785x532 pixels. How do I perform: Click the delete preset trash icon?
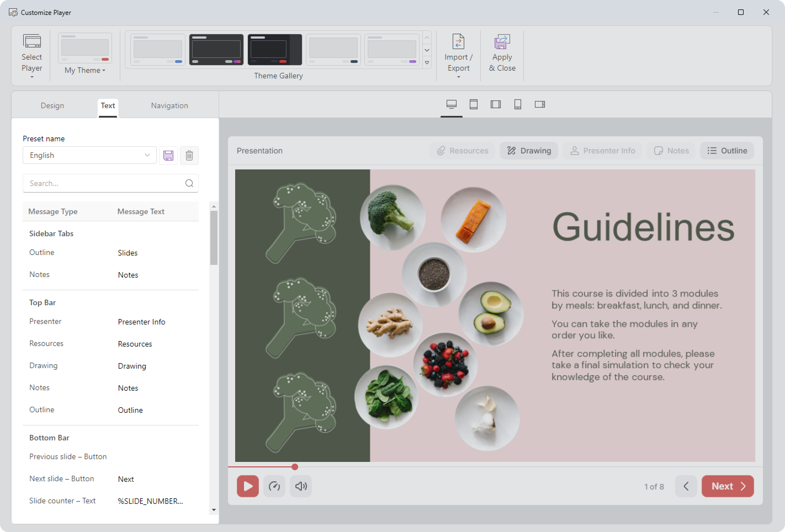point(189,155)
